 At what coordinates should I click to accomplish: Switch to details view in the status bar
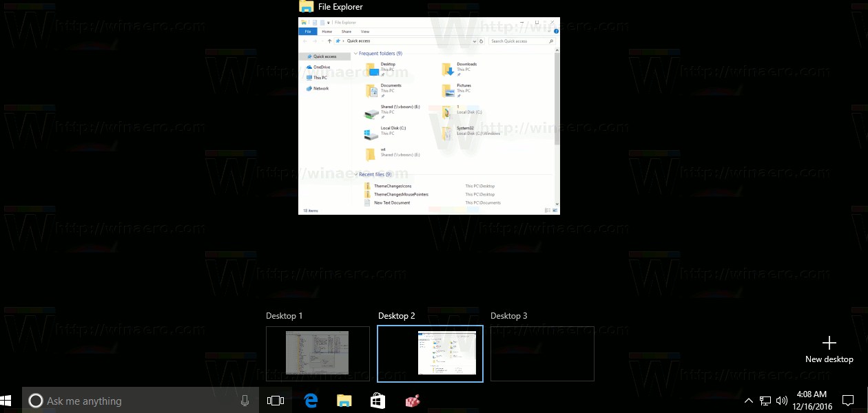(x=547, y=210)
